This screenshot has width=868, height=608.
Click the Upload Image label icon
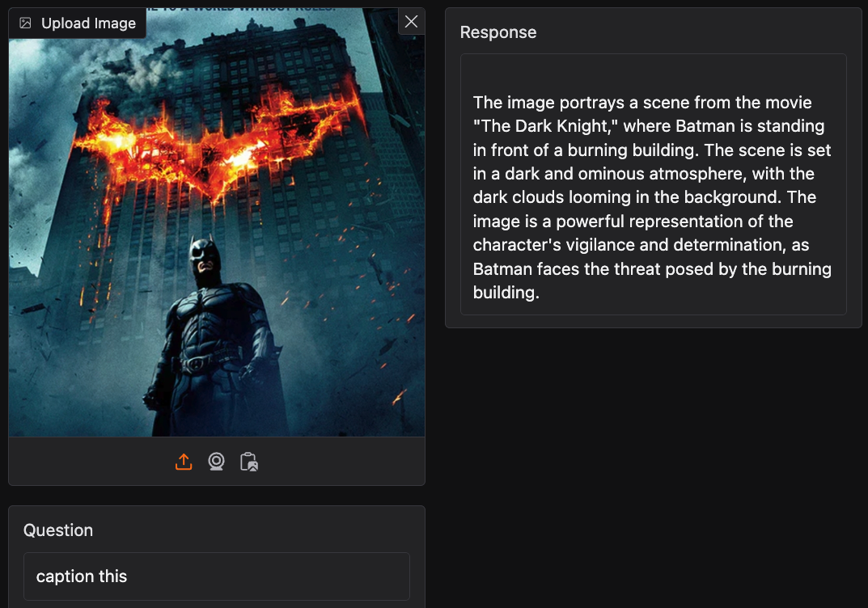click(25, 23)
